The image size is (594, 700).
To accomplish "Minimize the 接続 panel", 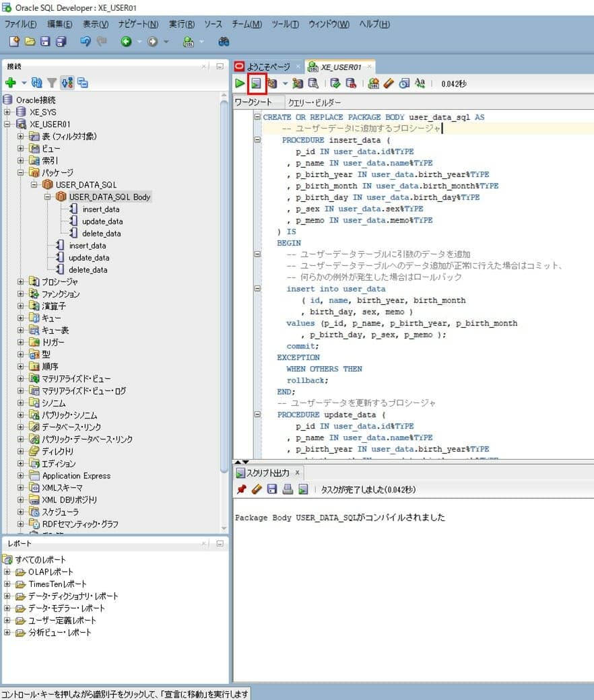I will click(220, 66).
